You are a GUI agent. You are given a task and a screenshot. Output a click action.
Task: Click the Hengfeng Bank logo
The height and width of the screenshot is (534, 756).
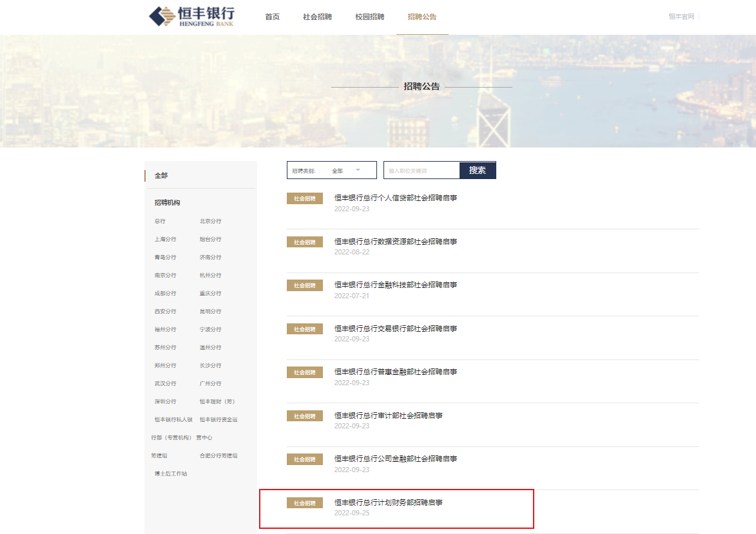192,16
